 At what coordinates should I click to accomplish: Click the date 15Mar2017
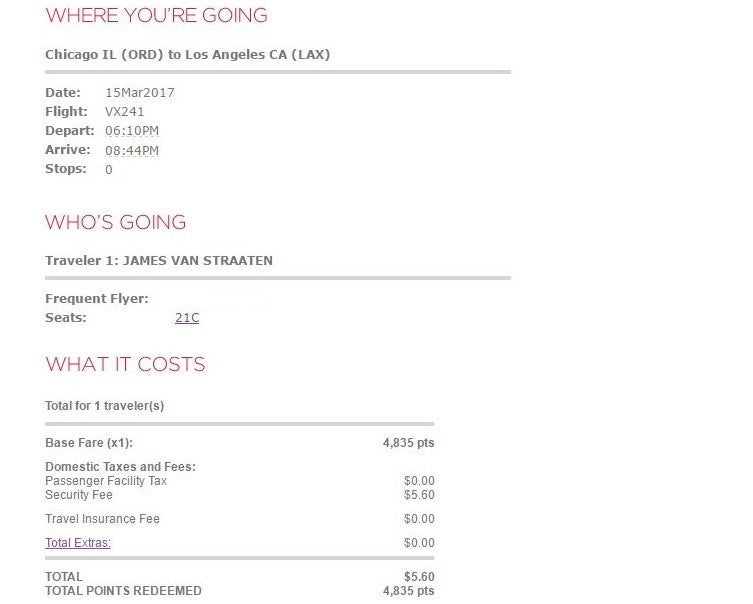point(139,93)
